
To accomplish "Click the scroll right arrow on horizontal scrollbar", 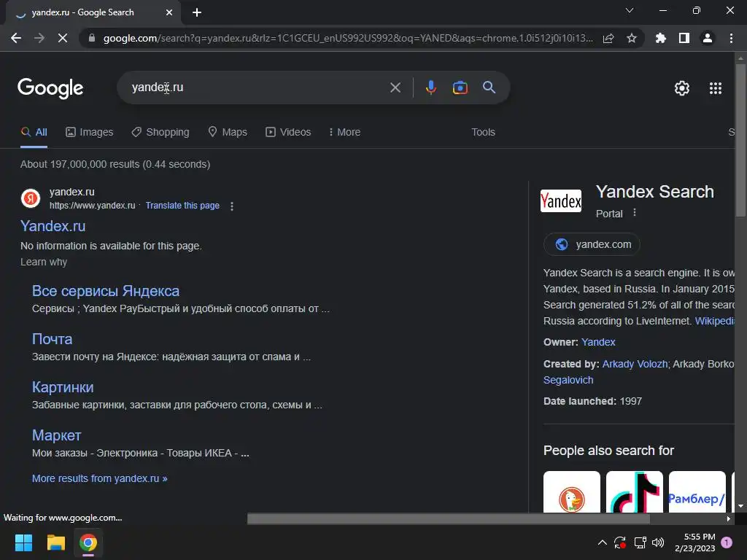I will [729, 518].
